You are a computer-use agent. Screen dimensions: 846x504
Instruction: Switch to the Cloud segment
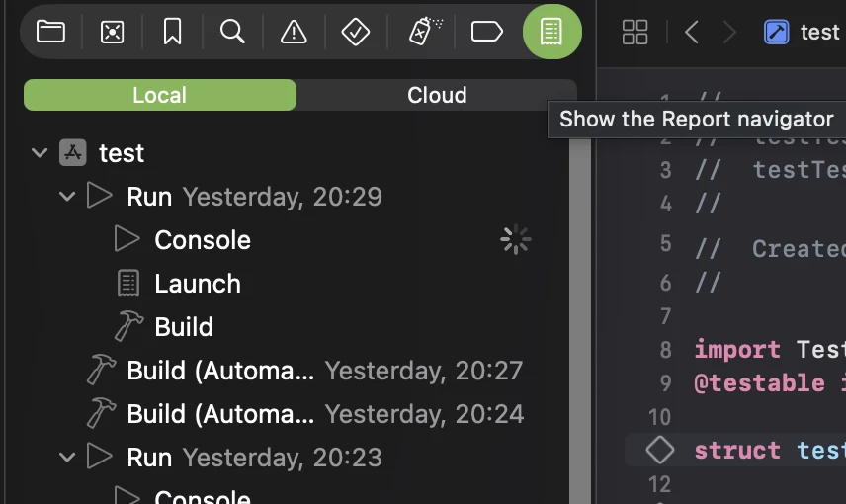pyautogui.click(x=436, y=95)
